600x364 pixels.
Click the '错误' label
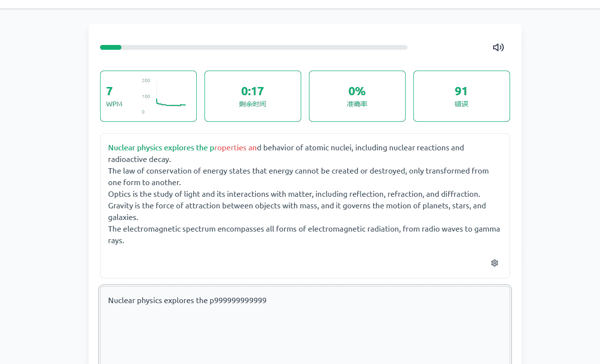(461, 104)
